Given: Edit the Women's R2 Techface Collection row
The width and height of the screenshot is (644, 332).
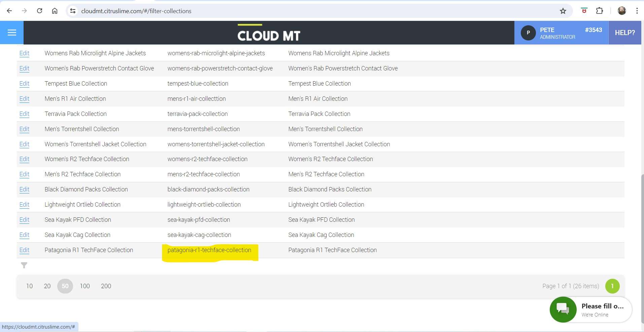Looking at the screenshot, I should point(24,159).
